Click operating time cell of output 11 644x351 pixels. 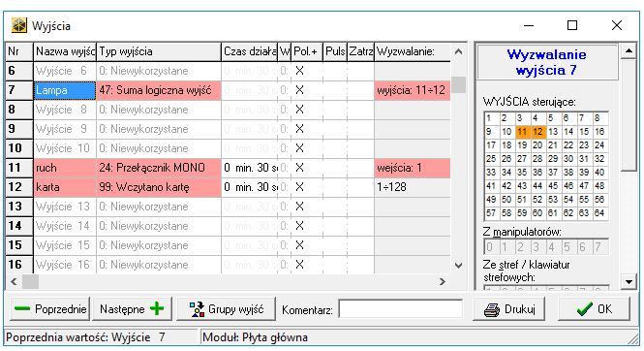click(x=250, y=168)
